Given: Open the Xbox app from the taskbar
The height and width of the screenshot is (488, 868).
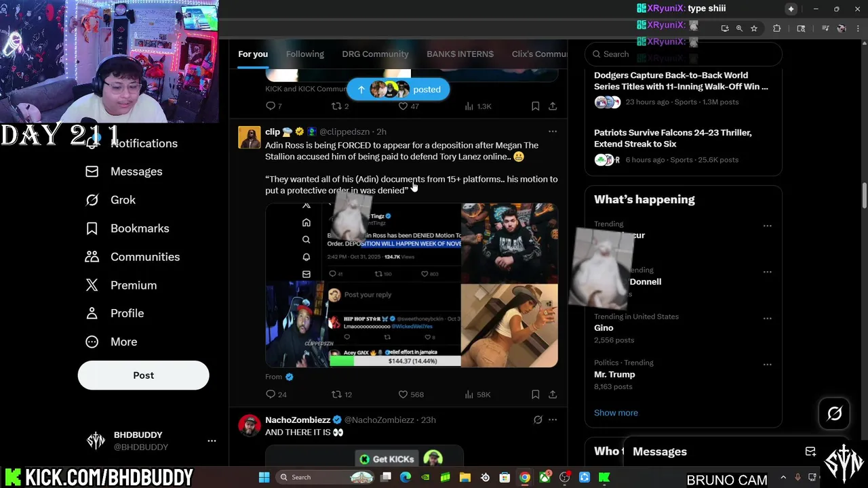Looking at the screenshot, I should [545, 477].
